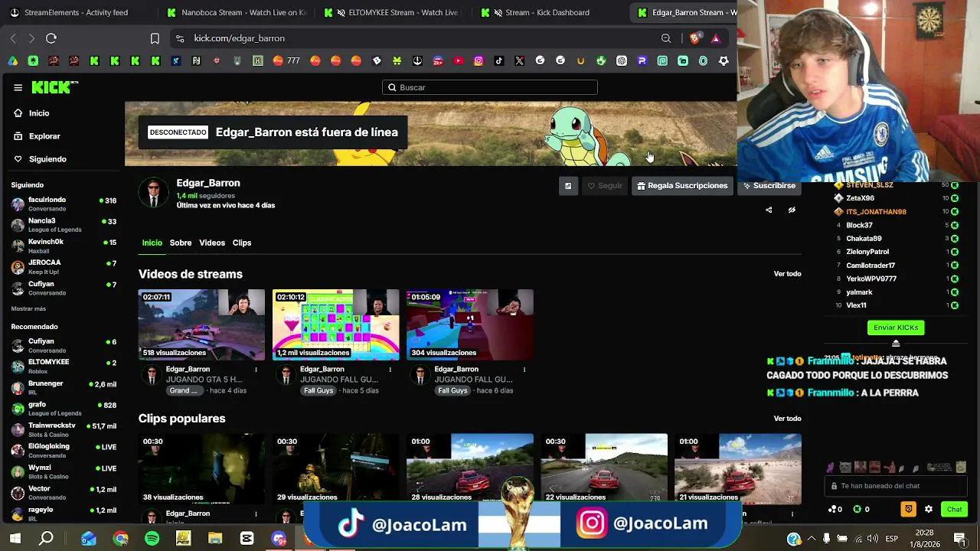Open Brunenger in the recommended list
This screenshot has width=980, height=551.
[x=64, y=387]
